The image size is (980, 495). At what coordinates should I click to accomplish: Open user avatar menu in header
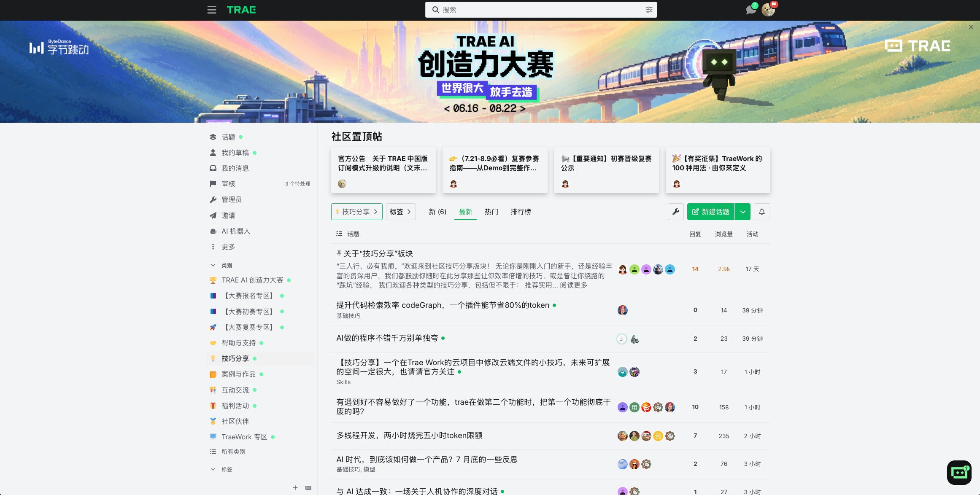click(x=769, y=10)
